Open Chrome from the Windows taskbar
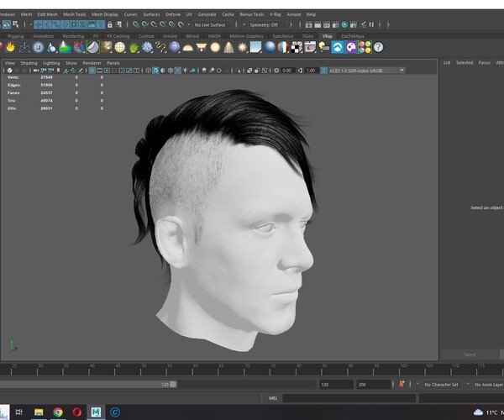 pyautogui.click(x=58, y=412)
